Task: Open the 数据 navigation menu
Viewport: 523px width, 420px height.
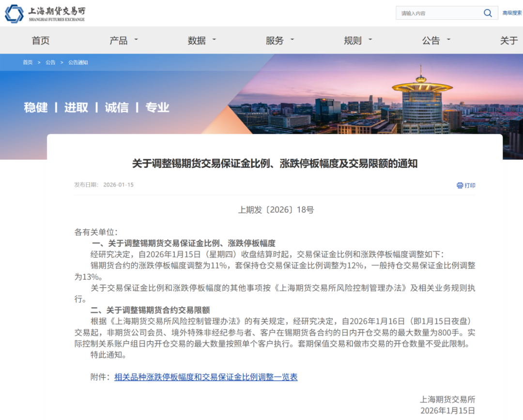Action: coord(197,41)
